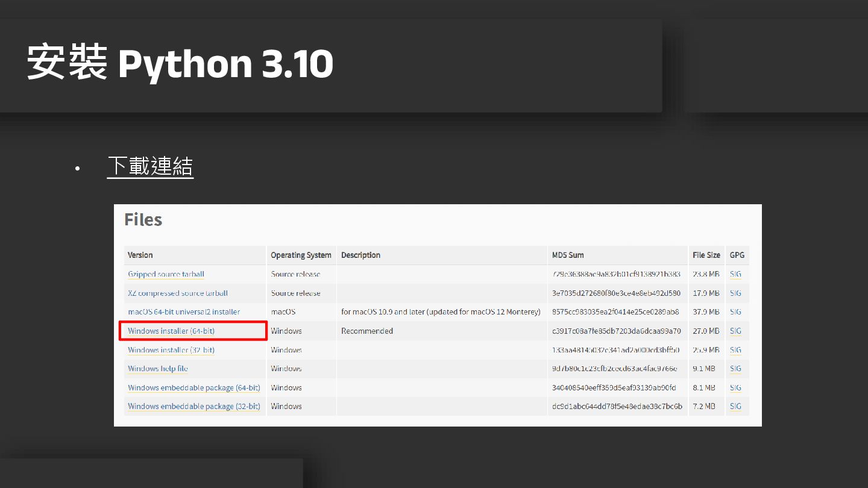Click 'Source release' in the XZ tarball row

click(295, 293)
